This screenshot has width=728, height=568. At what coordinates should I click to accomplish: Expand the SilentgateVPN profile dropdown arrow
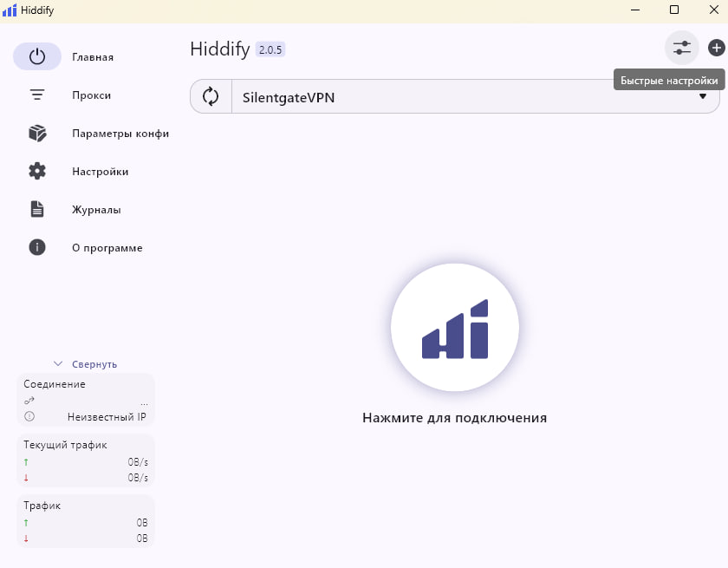pos(703,96)
